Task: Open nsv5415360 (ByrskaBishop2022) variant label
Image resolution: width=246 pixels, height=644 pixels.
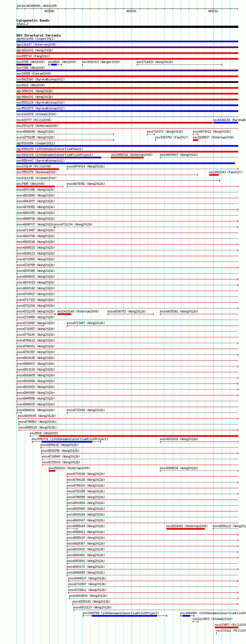Action: [41, 79]
